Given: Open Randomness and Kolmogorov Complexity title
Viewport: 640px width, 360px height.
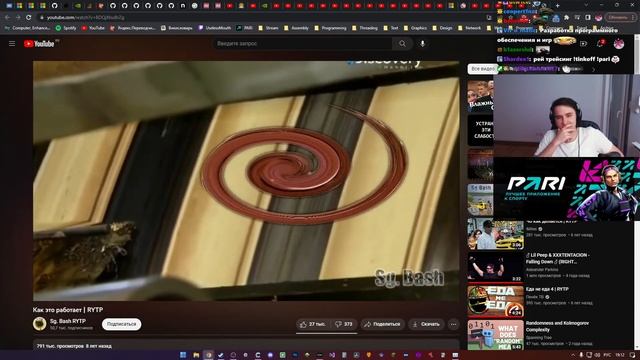Looking at the screenshot, I should 557,327.
